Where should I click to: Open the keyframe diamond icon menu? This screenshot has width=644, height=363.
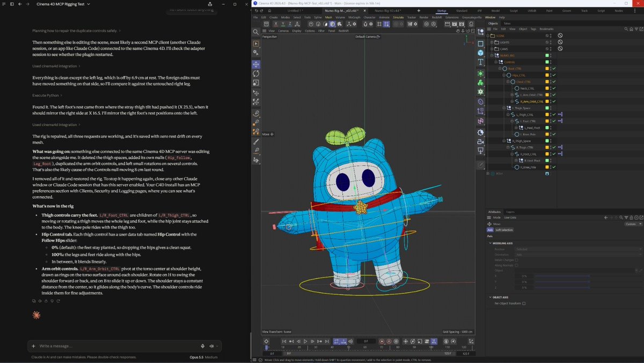(x=266, y=341)
